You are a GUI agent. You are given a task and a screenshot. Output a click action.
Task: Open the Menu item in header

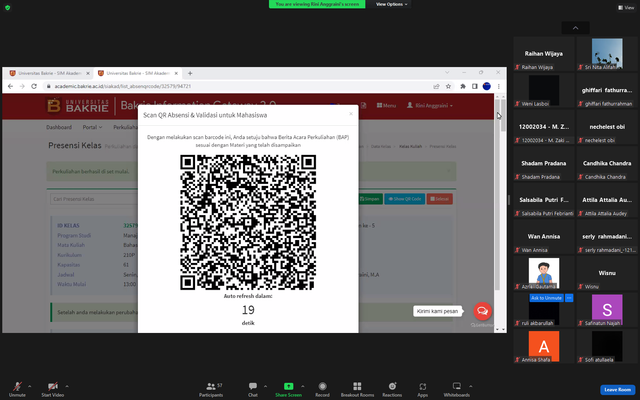pos(386,105)
